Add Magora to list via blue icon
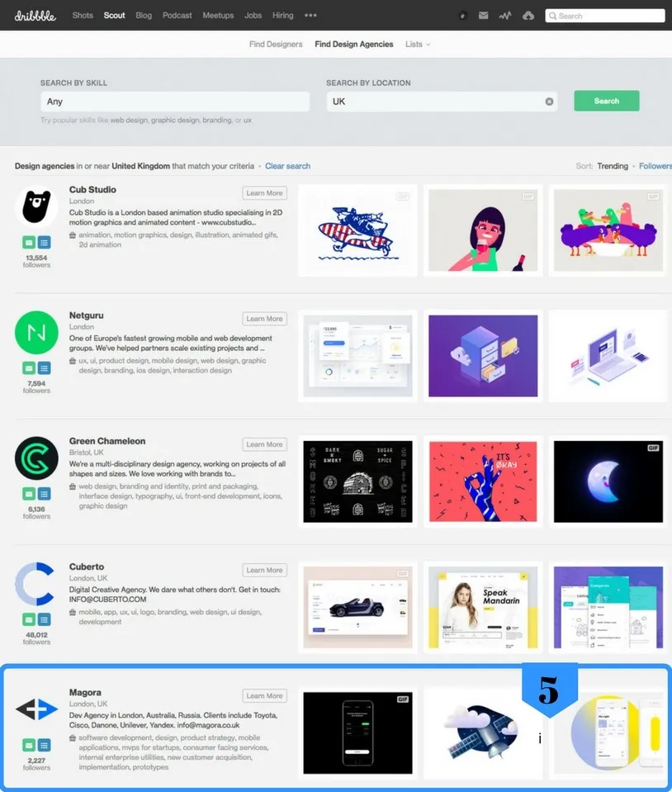 (45, 745)
